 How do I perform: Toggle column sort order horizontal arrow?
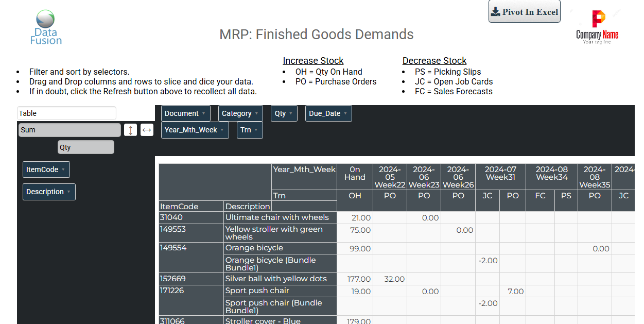(147, 130)
